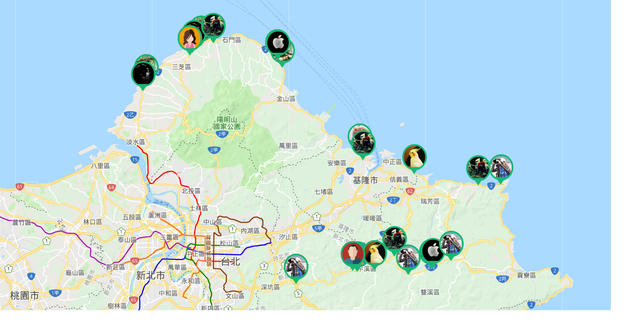Click the photographer marker near 深坑區

(296, 266)
